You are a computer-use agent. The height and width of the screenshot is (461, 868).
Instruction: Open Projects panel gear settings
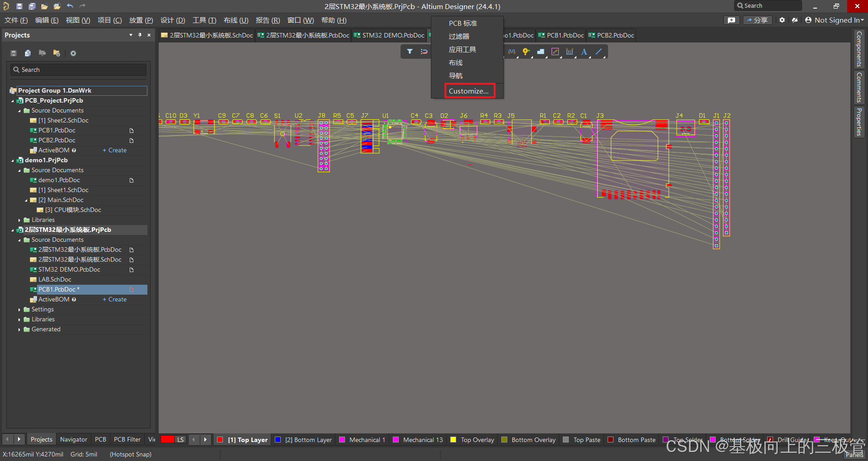tap(73, 53)
